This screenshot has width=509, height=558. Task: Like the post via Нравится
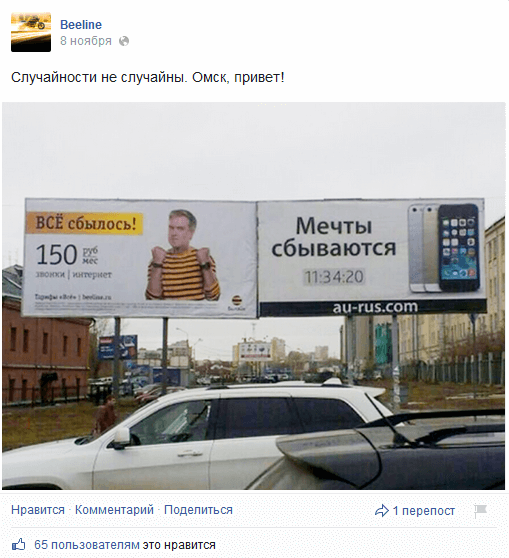[38, 510]
